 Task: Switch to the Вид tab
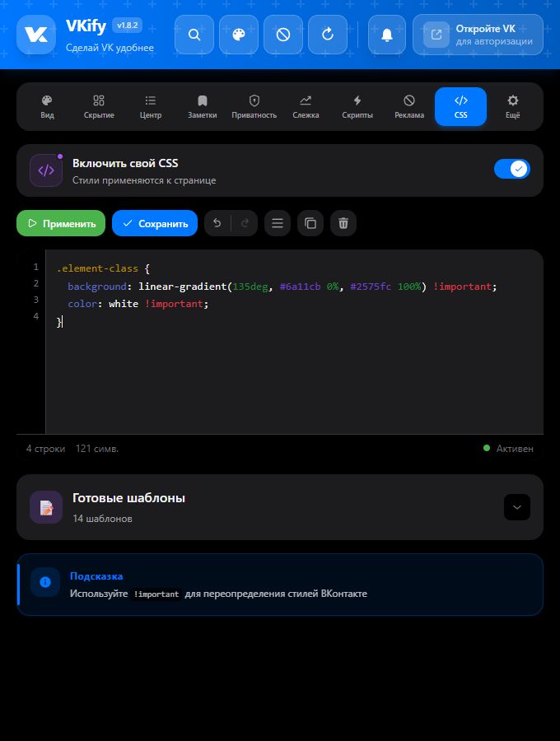pos(47,107)
